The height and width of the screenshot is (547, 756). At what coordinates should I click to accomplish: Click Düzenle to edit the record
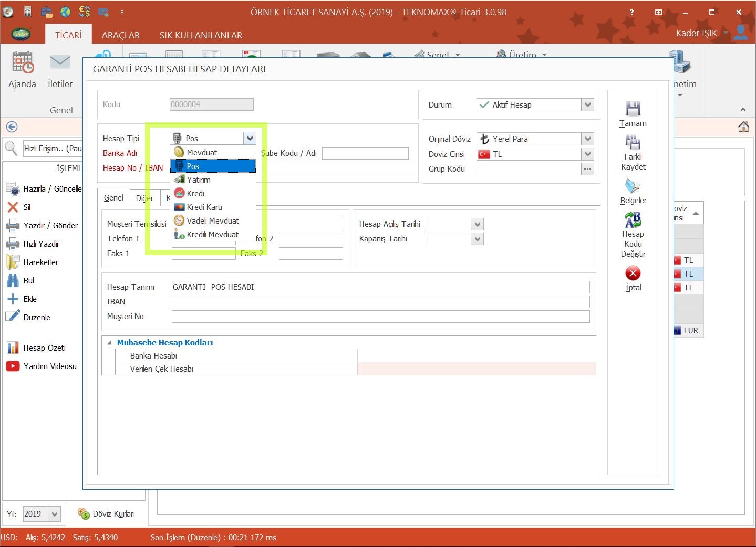[x=28, y=317]
